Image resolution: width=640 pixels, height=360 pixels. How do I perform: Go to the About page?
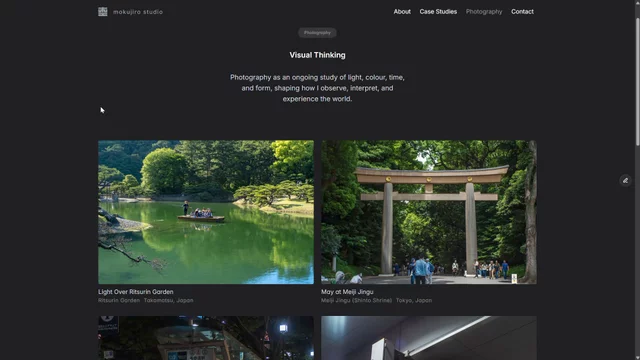402,12
